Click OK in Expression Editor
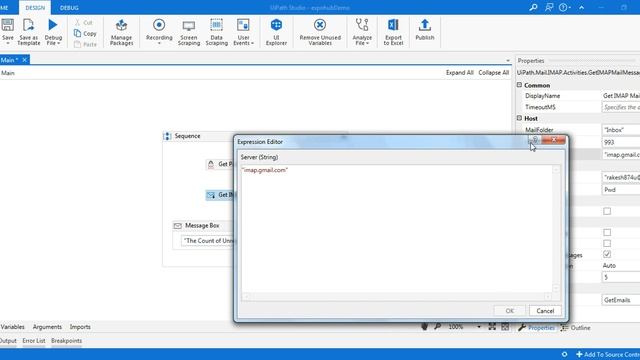The width and height of the screenshot is (640, 360). coord(509,311)
